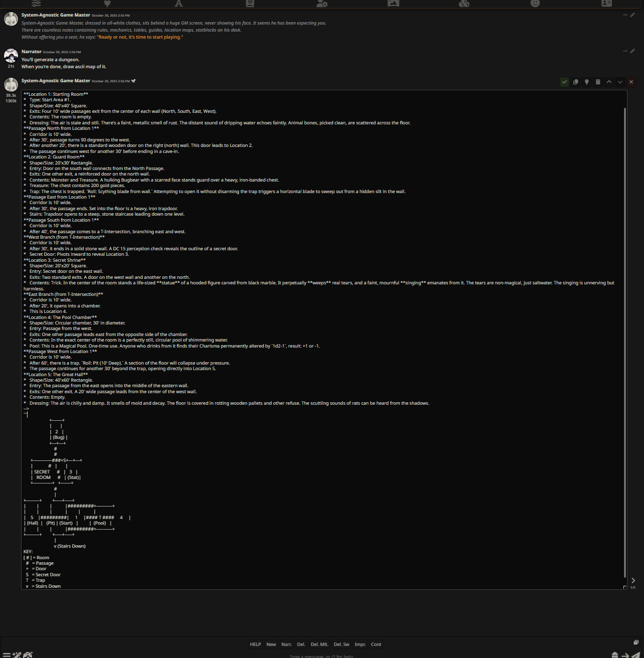This screenshot has width=644, height=658.
Task: Click the "**West Branch (from T-Intersection)**" line
Action: point(64,237)
